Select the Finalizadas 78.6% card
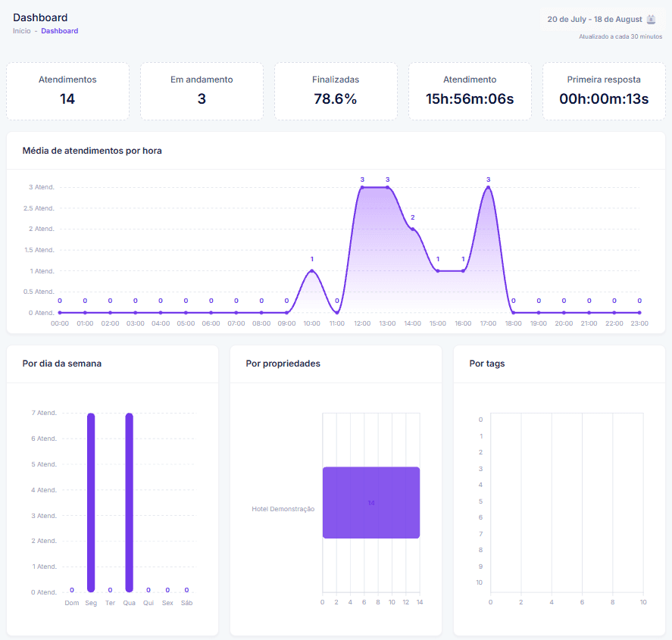The image size is (672, 640). click(336, 91)
